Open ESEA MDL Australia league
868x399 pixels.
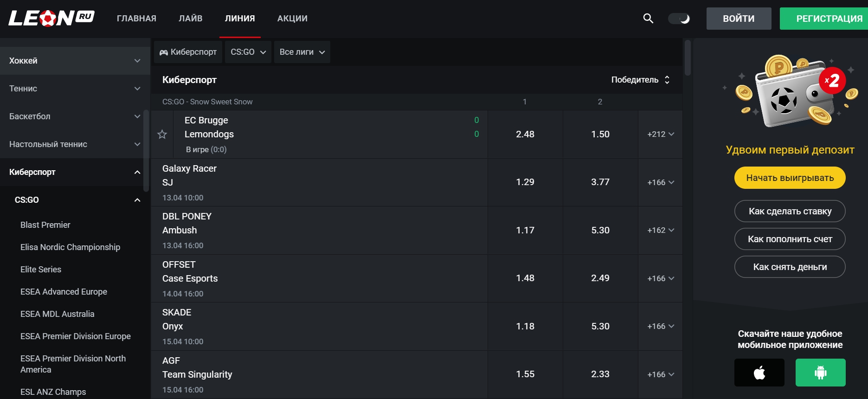tap(57, 314)
